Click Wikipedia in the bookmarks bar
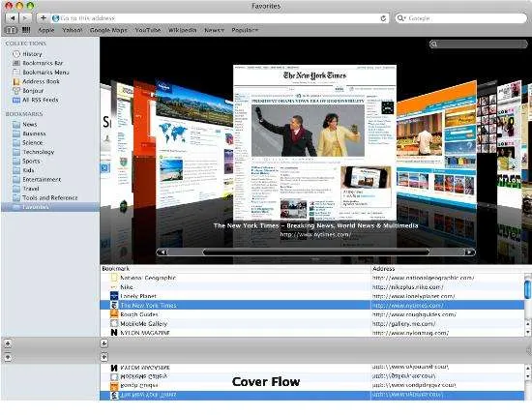 (183, 30)
